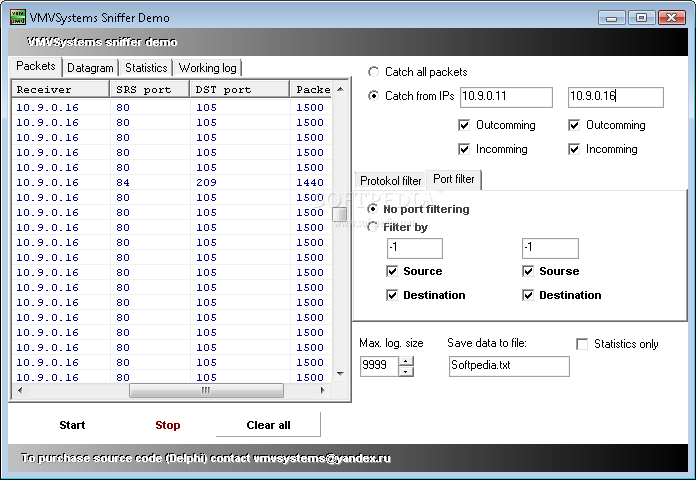Toggle Destination checkbox below Source
Screen dimensions: 696x480
(x=392, y=295)
